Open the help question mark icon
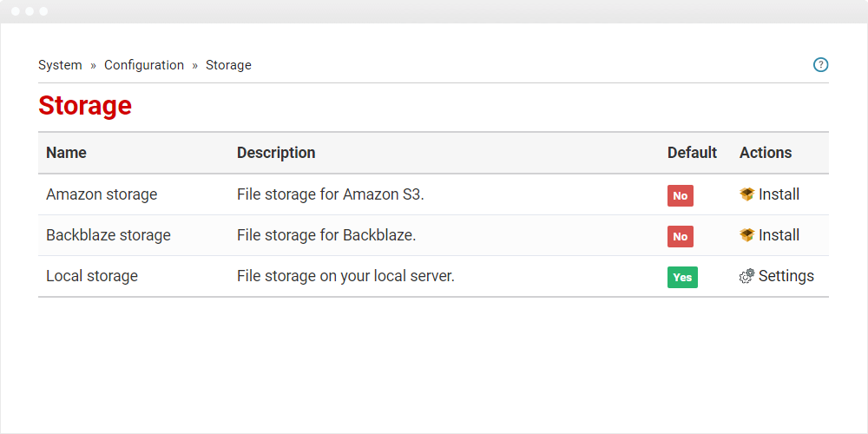Screen dimensions: 868x434 coord(820,65)
